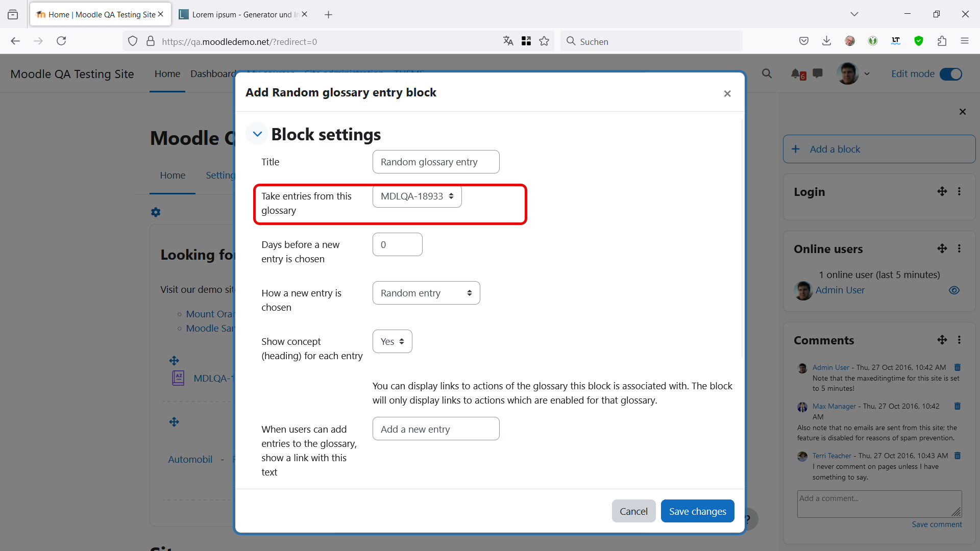This screenshot has width=980, height=551.
Task: Click the user profile avatar
Action: [848, 74]
